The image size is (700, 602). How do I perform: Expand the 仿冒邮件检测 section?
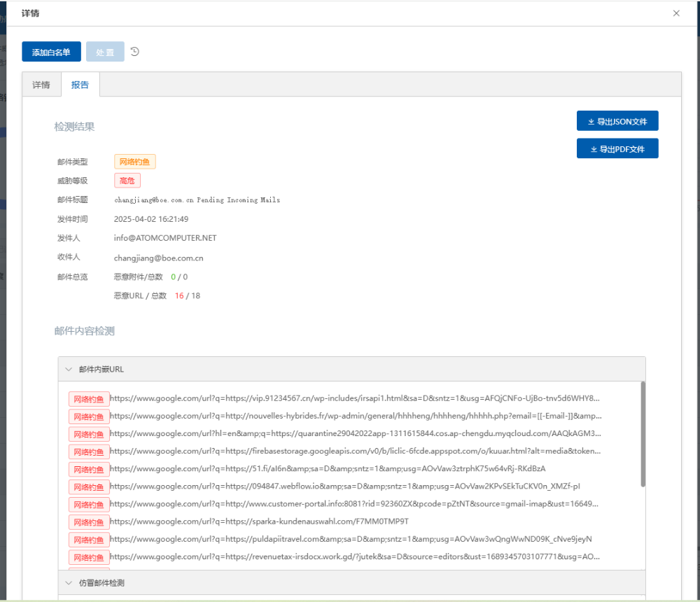(69, 582)
